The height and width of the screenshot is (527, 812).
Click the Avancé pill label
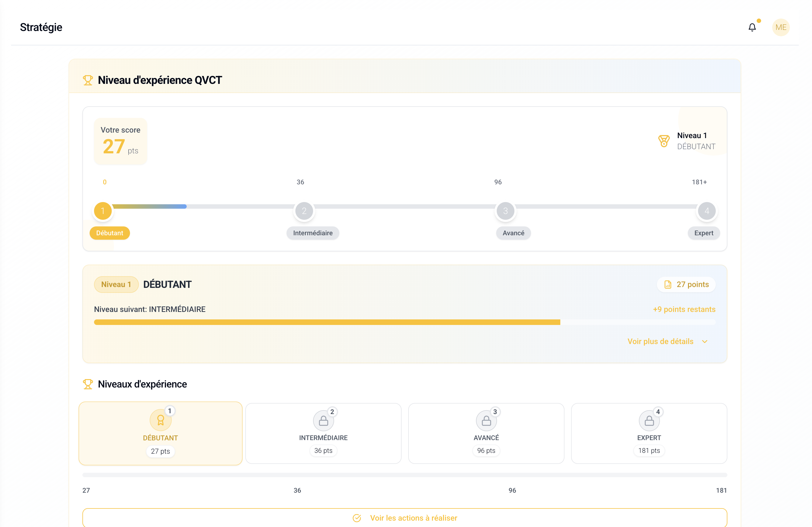click(513, 233)
